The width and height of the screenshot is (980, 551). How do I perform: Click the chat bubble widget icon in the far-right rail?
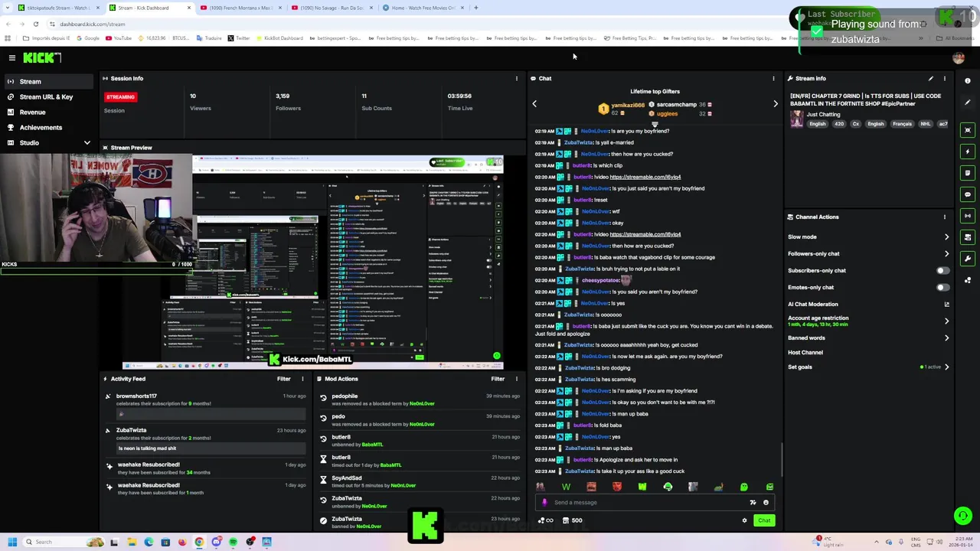tap(968, 194)
